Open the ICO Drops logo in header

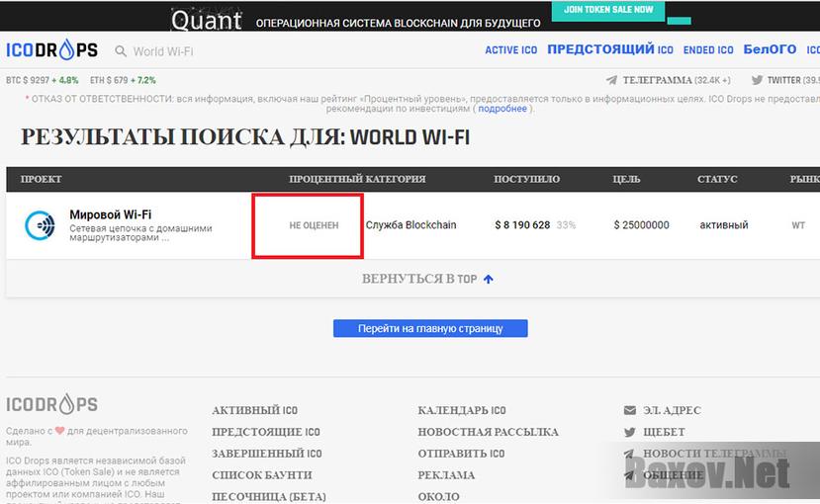coord(51,50)
